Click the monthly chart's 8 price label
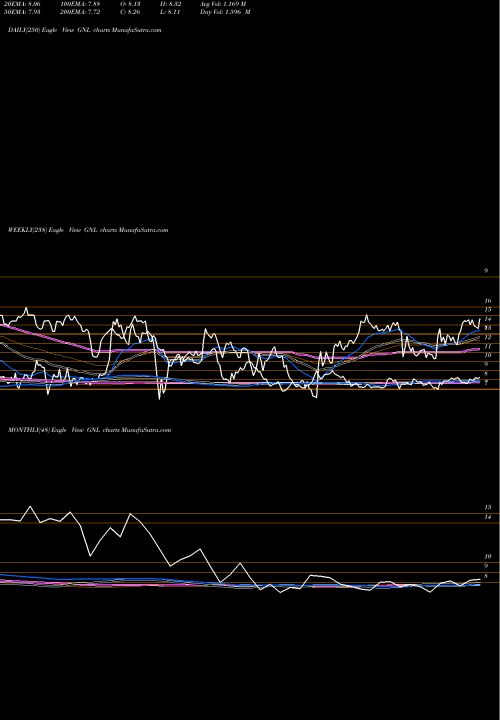The width and height of the screenshot is (500, 720). tap(486, 576)
